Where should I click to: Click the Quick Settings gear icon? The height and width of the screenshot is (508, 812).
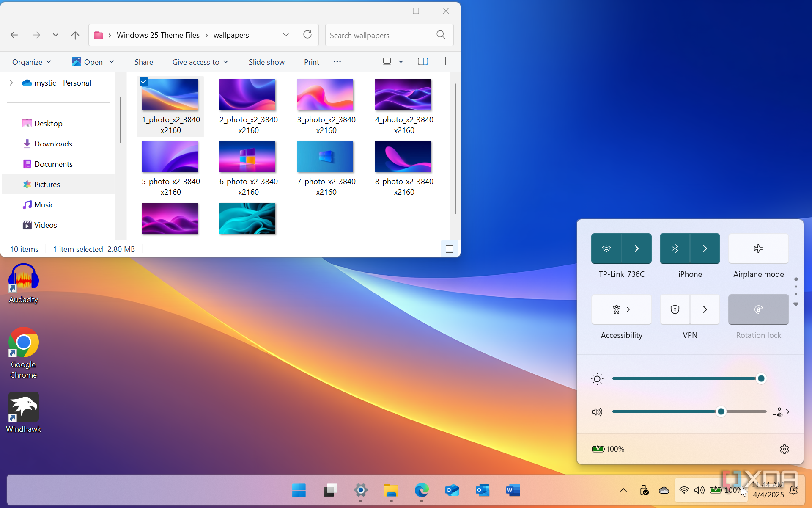(784, 449)
